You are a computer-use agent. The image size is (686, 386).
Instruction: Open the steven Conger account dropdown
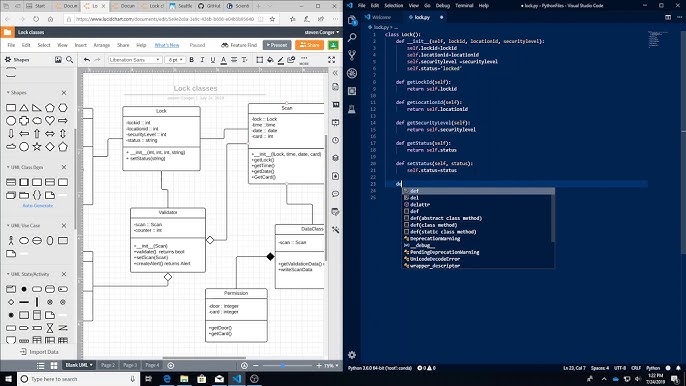[322, 32]
